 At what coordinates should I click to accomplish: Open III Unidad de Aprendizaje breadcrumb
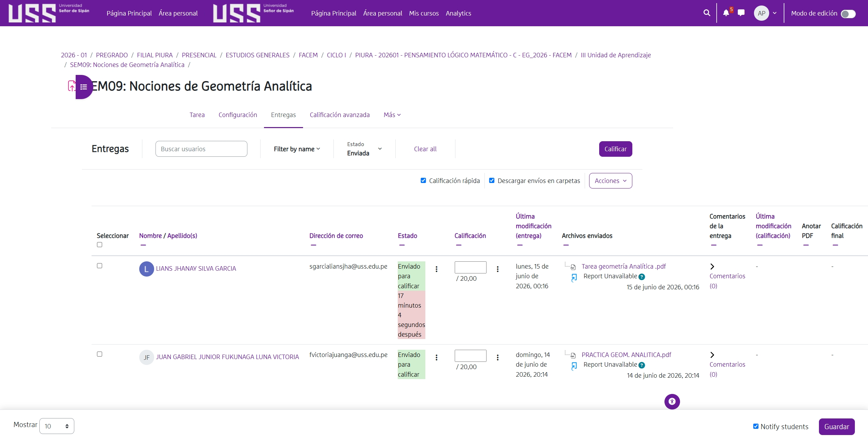616,55
